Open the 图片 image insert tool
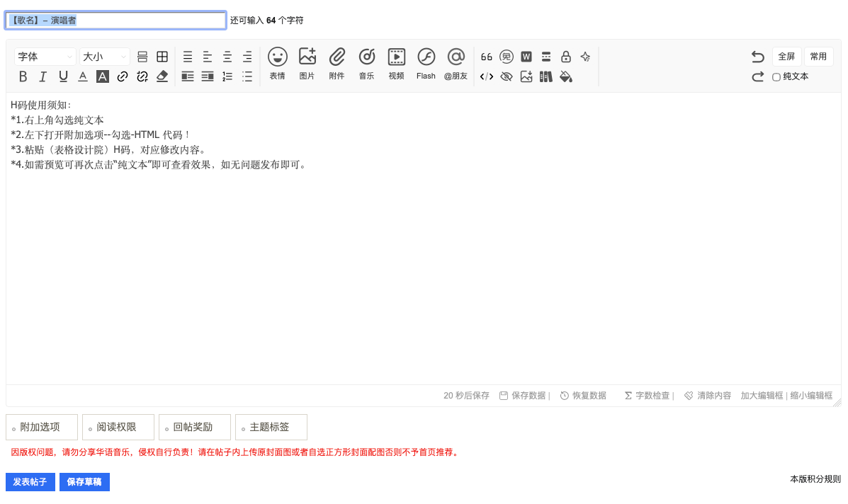 [307, 64]
